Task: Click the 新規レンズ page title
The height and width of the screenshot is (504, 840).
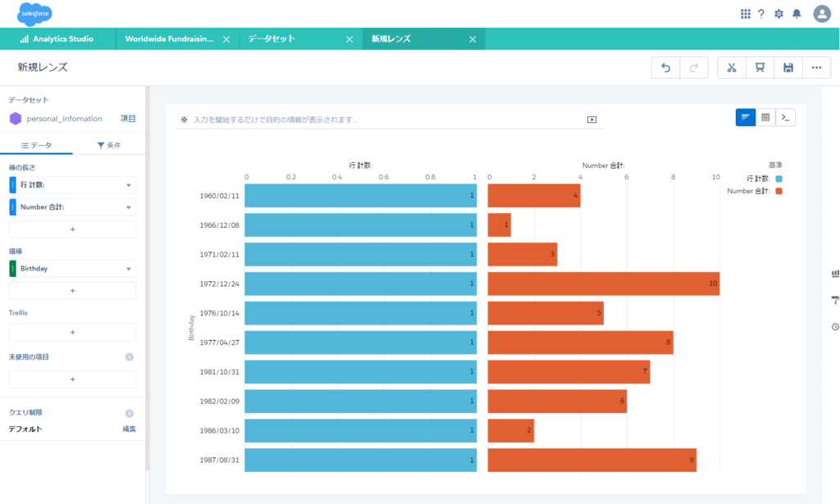Action: point(43,67)
